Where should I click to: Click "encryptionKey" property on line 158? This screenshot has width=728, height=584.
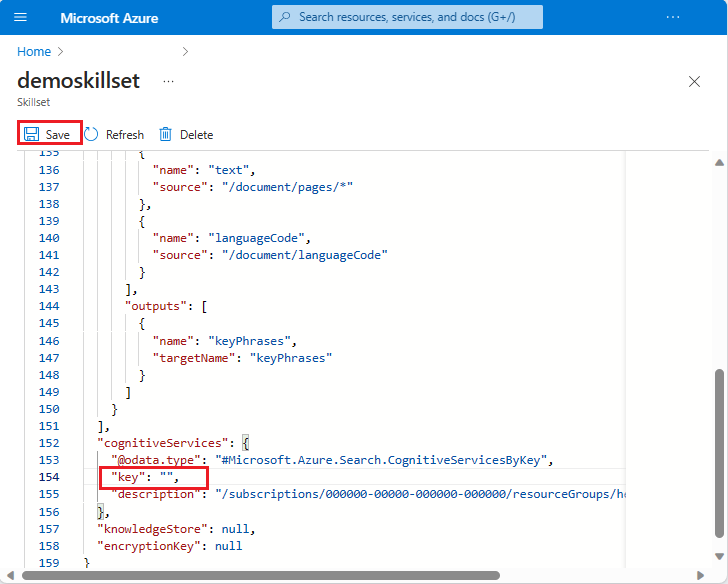pyautogui.click(x=149, y=546)
